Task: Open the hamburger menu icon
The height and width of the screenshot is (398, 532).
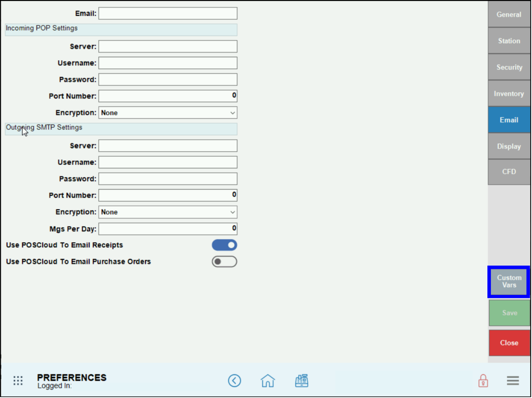Action: [x=513, y=381]
